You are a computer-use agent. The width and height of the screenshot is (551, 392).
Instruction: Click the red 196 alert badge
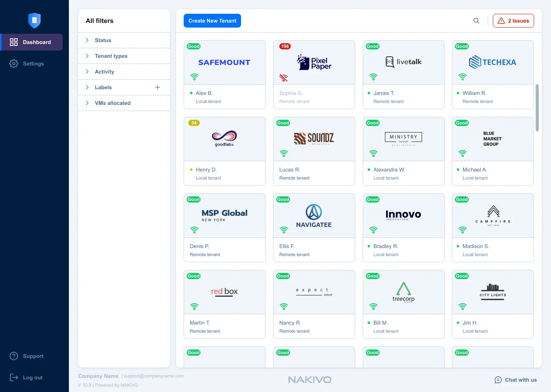pyautogui.click(x=285, y=46)
